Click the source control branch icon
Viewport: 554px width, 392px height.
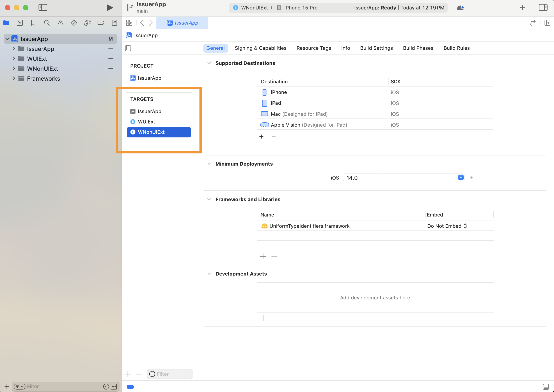[129, 8]
